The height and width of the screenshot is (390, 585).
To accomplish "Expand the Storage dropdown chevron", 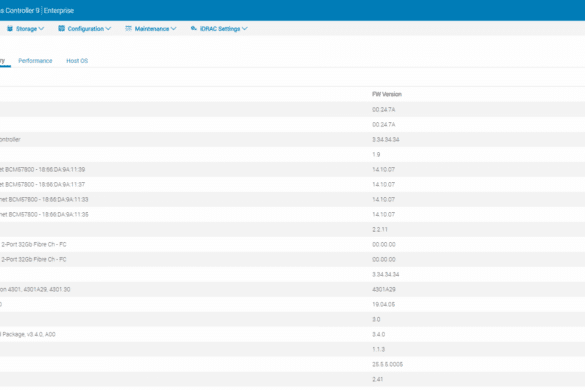I will (41, 28).
